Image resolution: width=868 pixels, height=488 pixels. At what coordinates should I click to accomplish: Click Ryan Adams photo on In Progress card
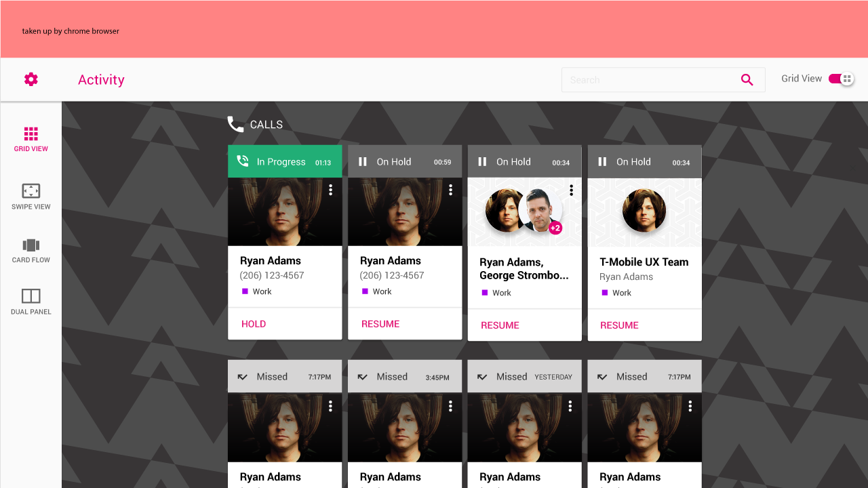[x=285, y=211]
